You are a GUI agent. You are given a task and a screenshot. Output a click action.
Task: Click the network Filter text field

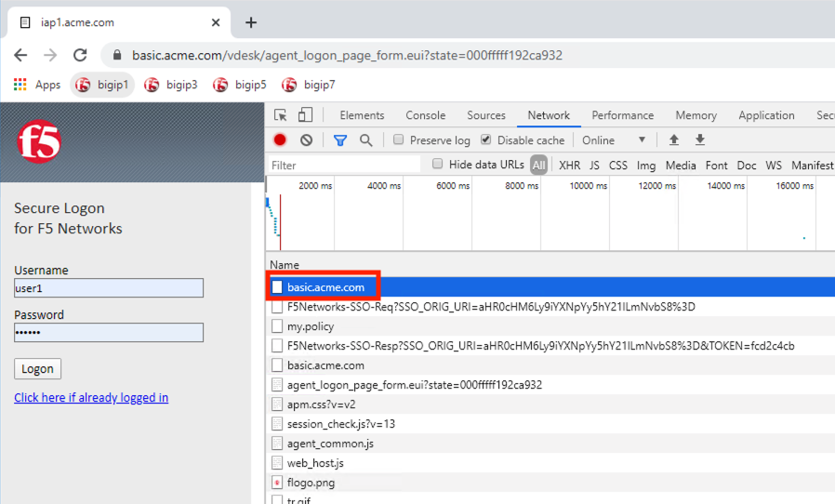click(x=343, y=166)
